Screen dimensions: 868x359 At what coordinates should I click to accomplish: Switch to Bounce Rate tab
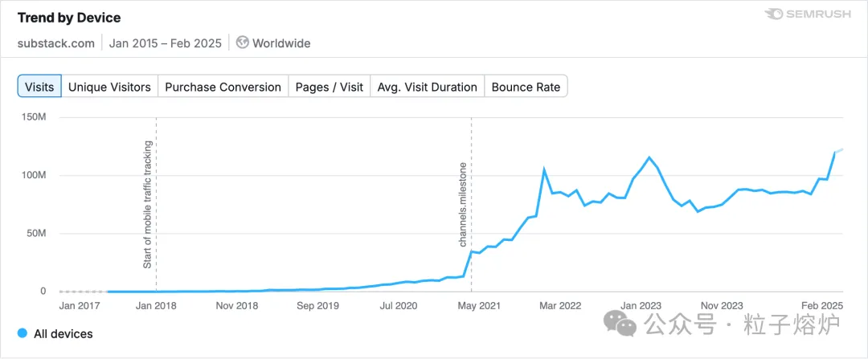[x=526, y=87]
